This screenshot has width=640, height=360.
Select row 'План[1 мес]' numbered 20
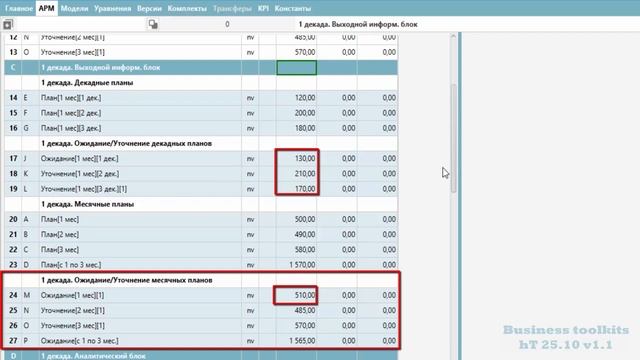(x=201, y=220)
